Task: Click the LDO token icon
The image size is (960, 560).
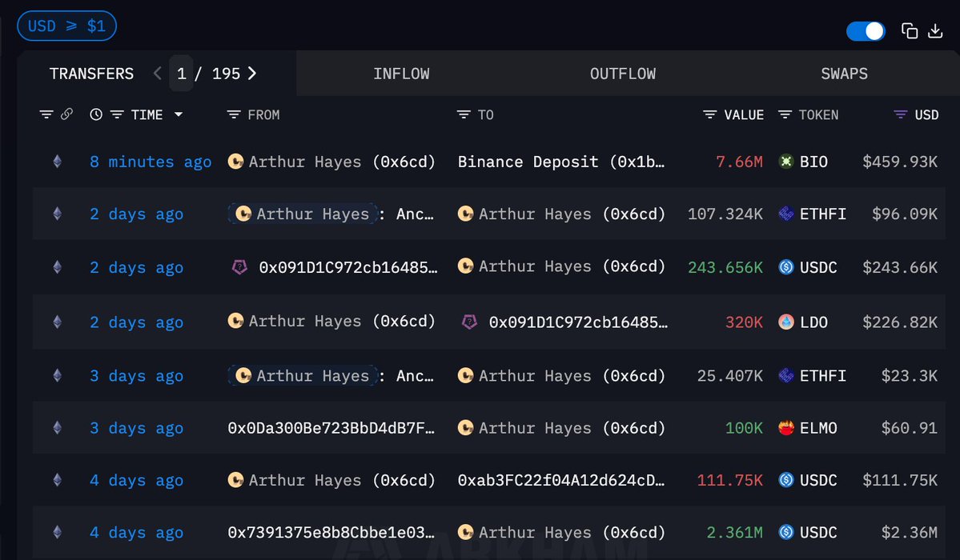Action: coord(786,322)
